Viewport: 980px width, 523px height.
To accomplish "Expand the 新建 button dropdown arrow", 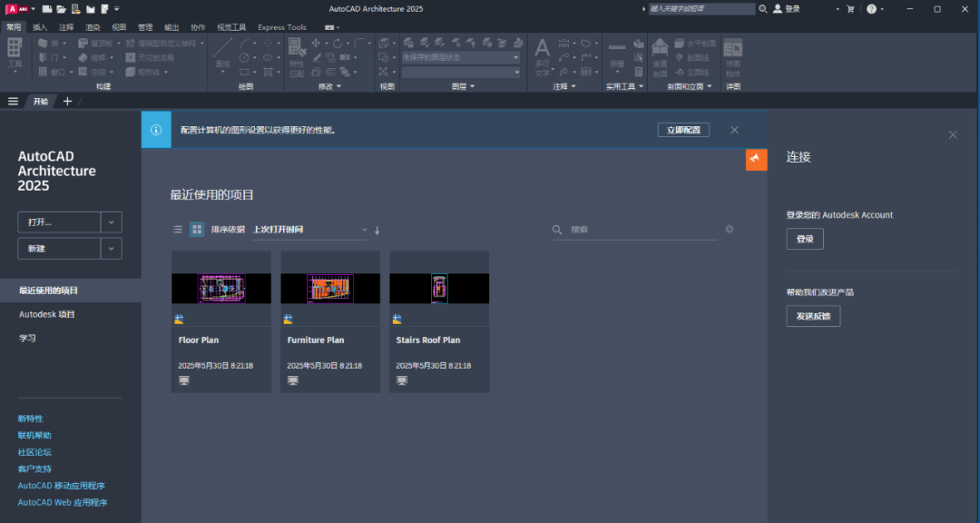I will coord(111,249).
